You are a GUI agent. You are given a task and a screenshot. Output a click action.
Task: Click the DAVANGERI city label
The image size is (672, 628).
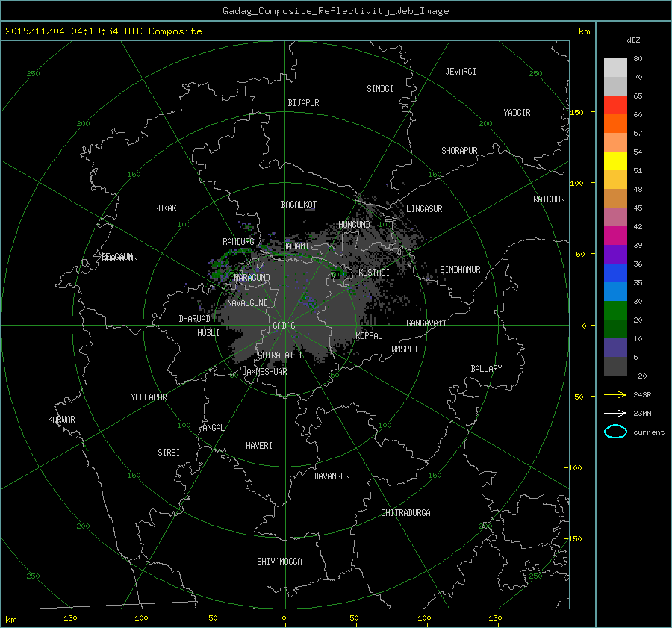click(x=334, y=476)
